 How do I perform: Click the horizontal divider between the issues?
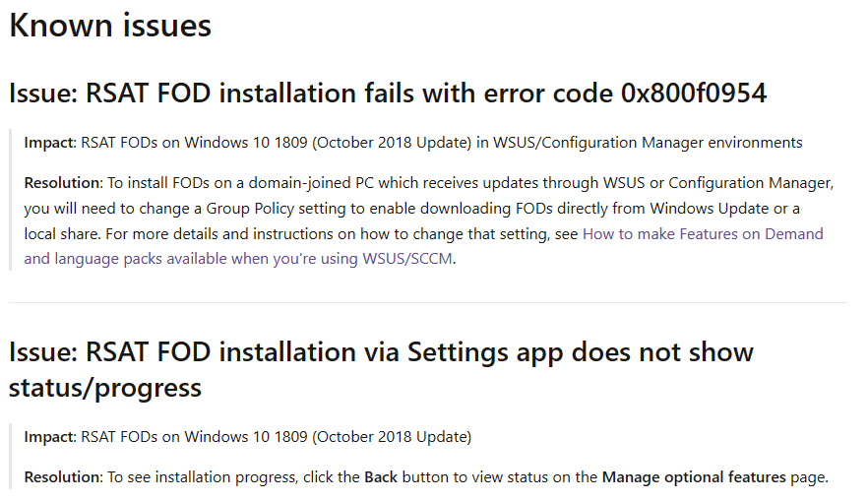pyautogui.click(x=427, y=302)
